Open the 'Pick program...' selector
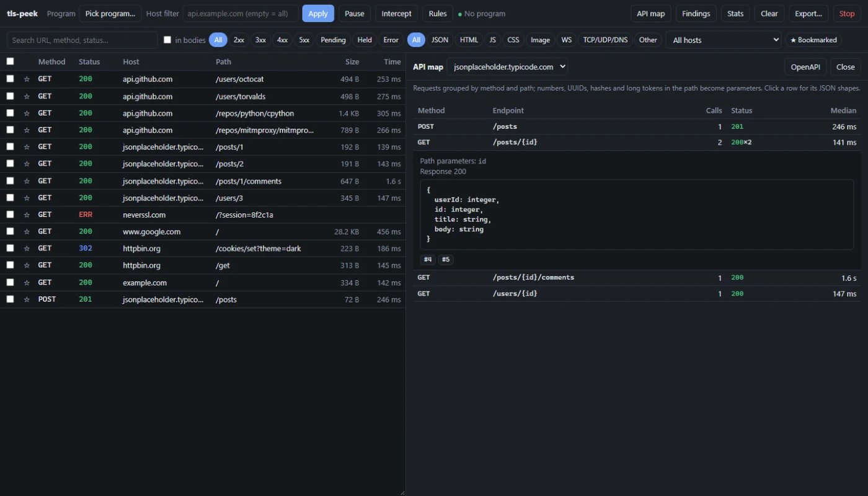The image size is (868, 496). (110, 14)
